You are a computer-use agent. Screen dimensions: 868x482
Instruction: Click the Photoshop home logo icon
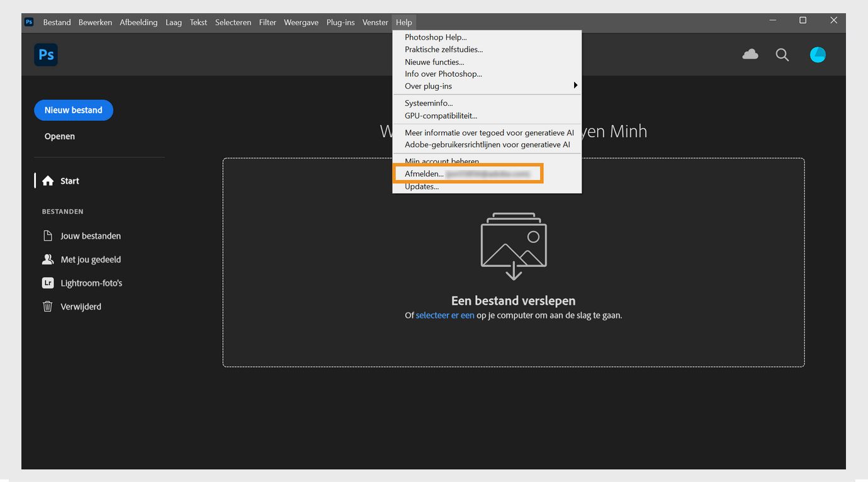click(x=46, y=55)
